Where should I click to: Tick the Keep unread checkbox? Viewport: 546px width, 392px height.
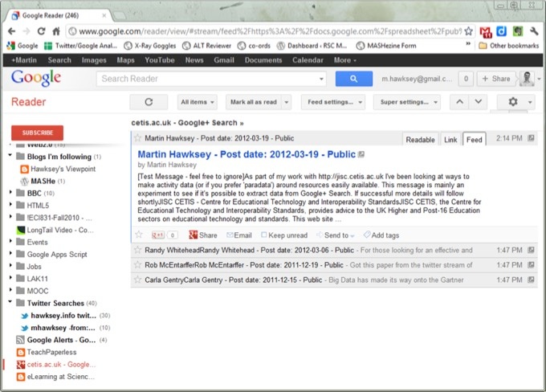coord(264,235)
